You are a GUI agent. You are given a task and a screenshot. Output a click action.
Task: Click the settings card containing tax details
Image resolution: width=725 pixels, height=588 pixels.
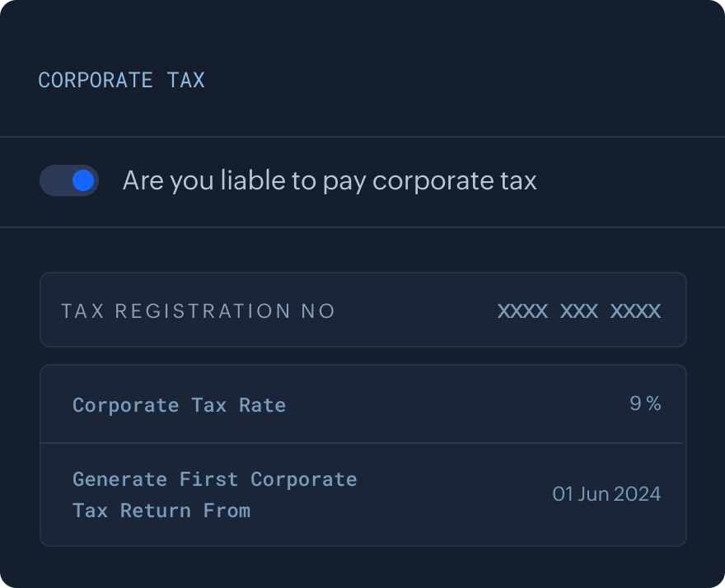(x=362, y=453)
